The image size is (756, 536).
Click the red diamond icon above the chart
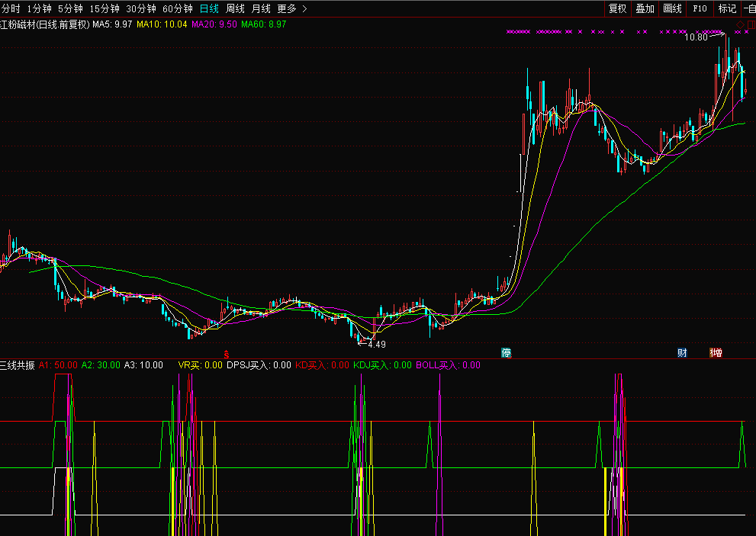tap(740, 24)
